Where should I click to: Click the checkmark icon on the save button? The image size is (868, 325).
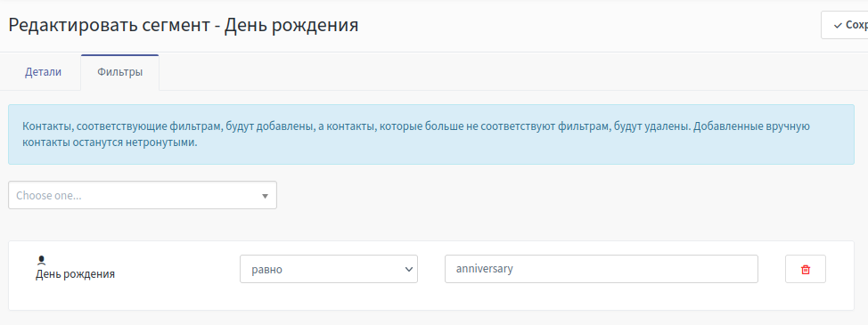[x=838, y=26]
